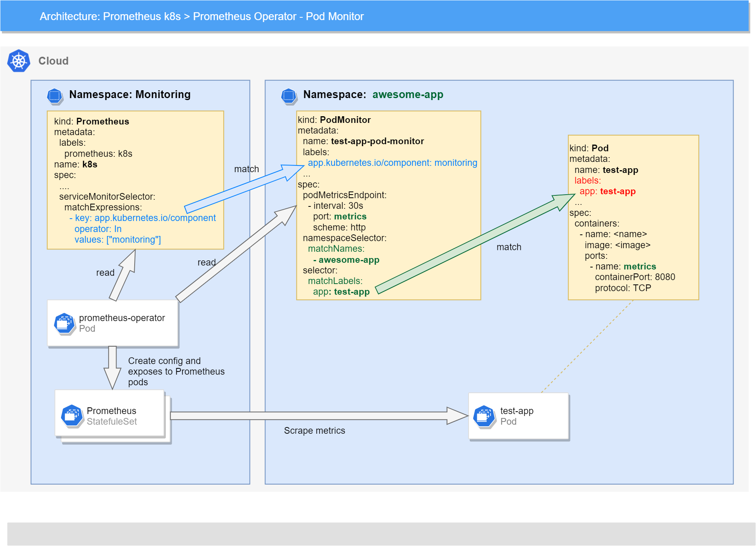Click the 'image: <image>' line
The height and width of the screenshot is (546, 756).
click(617, 245)
